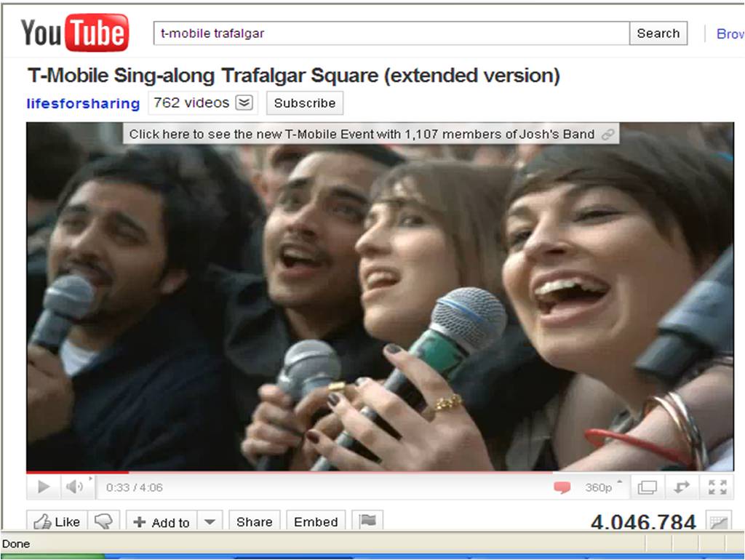Viewport: 745px width, 560px height.
Task: Click the video frame of singers
Action: [x=380, y=297]
